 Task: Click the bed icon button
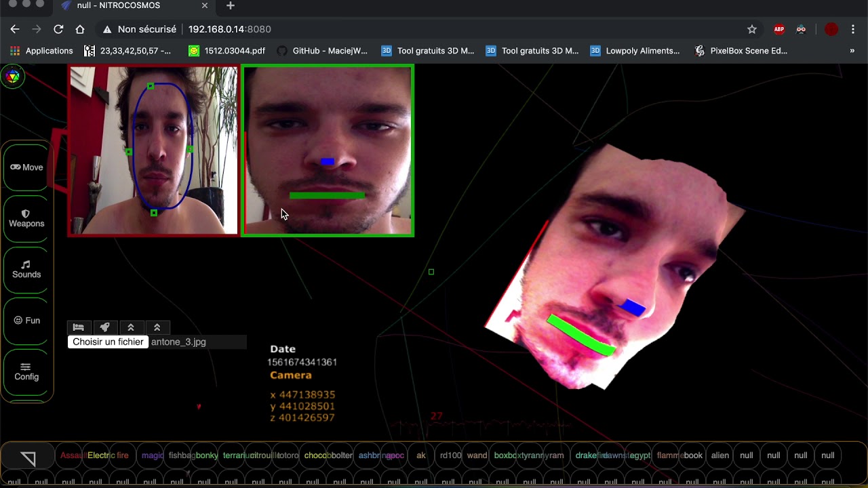tap(79, 327)
